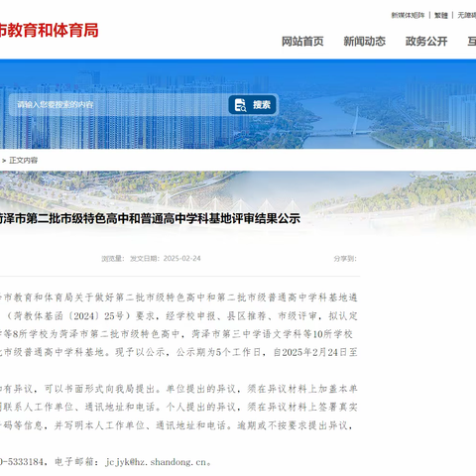The image size is (476, 476).
Task: Click the phone number ending 5333184
Action: [22, 461]
